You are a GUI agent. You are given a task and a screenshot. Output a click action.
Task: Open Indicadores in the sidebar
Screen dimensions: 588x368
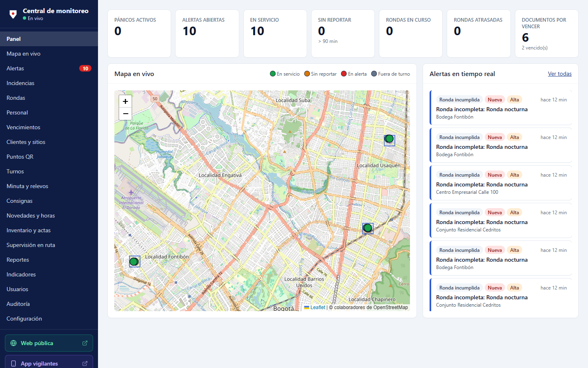pyautogui.click(x=49, y=274)
